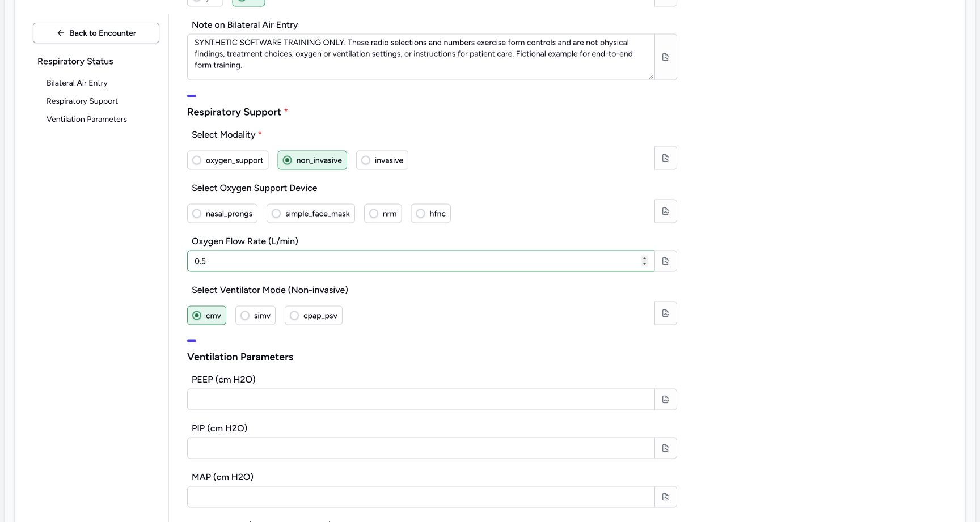The width and height of the screenshot is (980, 522).
Task: Click note icon for Select Modality row
Action: 665,158
